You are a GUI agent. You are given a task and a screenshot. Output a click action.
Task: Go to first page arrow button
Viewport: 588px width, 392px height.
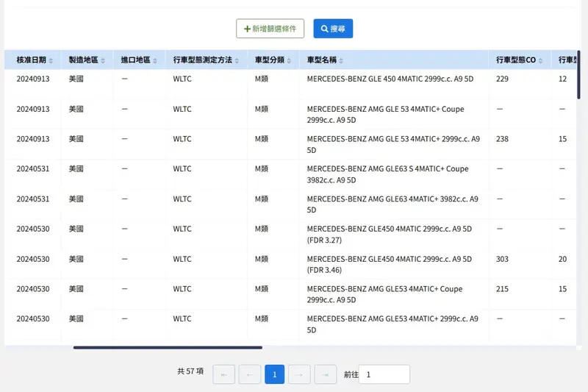click(224, 374)
